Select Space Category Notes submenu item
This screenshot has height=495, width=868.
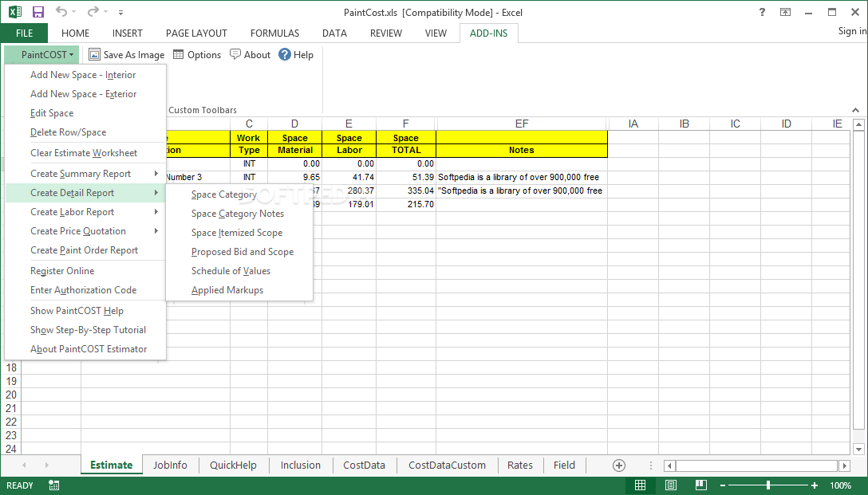point(239,214)
